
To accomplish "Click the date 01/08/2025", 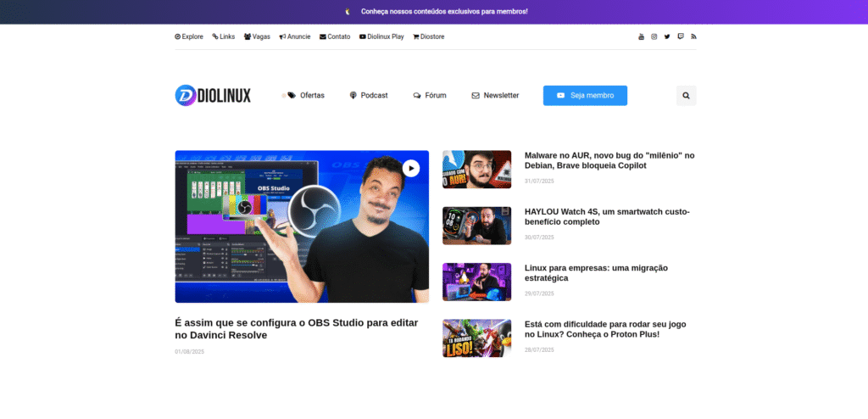I will [x=189, y=351].
